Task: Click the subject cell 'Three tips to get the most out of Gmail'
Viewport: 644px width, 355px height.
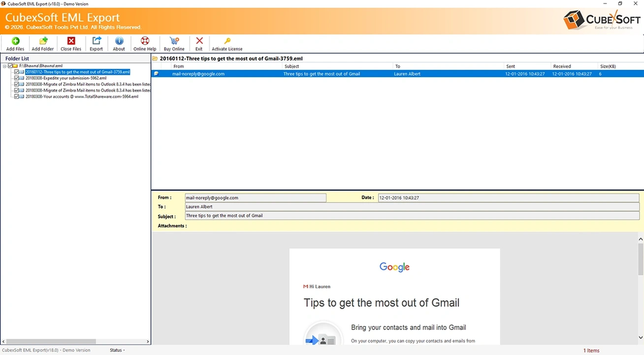Action: pyautogui.click(x=321, y=74)
